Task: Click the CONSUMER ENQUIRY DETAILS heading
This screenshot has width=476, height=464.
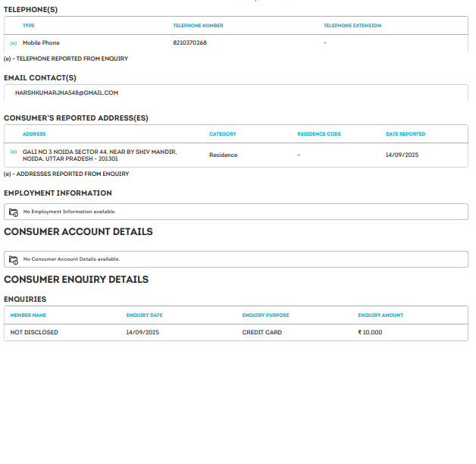Action: coord(77,279)
